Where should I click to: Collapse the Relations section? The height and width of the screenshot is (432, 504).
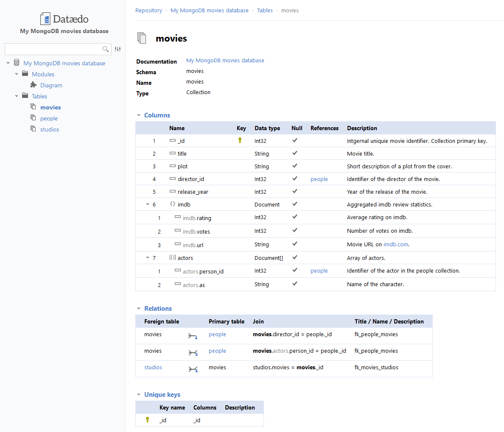point(139,309)
